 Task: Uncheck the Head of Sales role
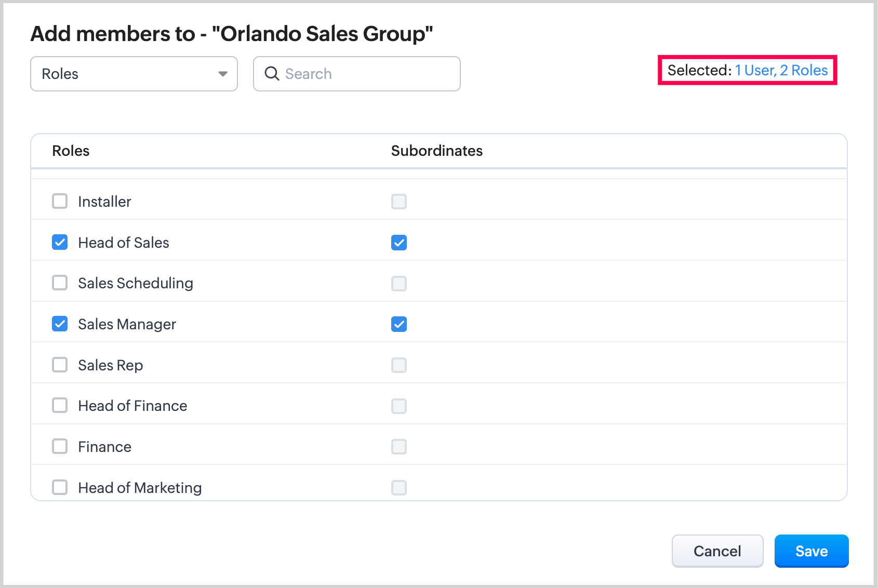click(60, 242)
